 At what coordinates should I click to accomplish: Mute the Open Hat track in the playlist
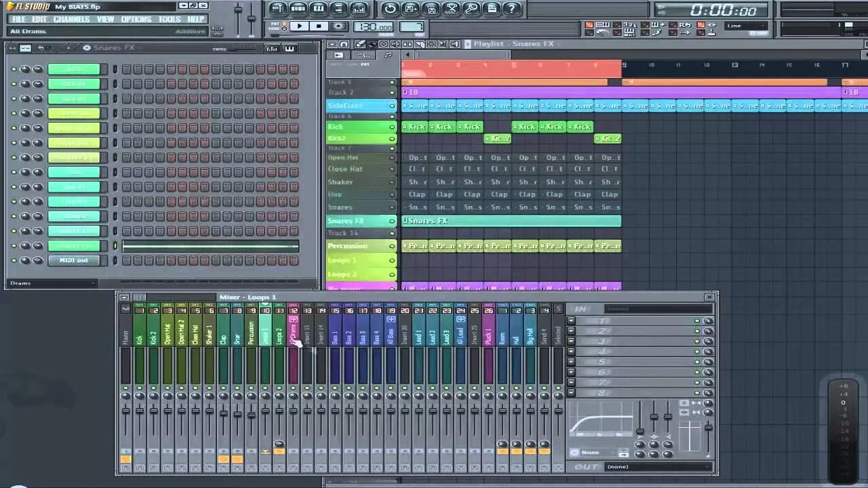pos(392,158)
